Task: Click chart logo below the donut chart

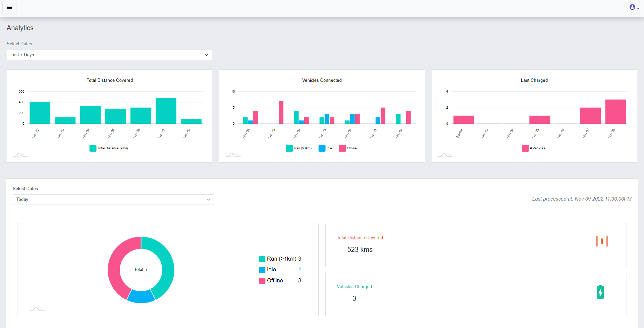Action: coord(38,309)
